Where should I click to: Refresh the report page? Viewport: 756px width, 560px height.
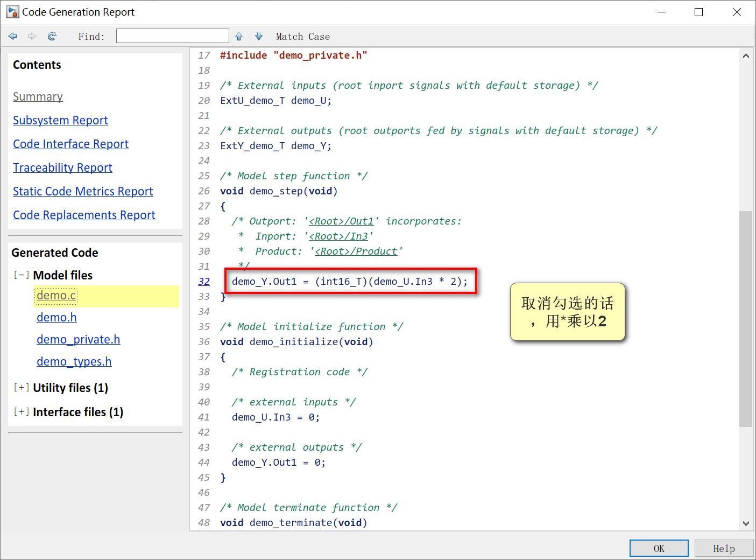(52, 36)
